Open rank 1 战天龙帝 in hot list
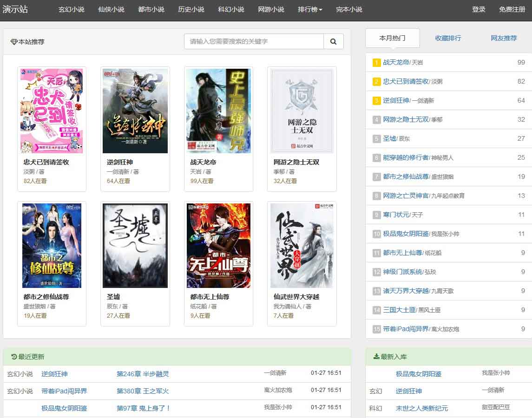Image resolution: width=532 pixels, height=418 pixels. [x=396, y=62]
